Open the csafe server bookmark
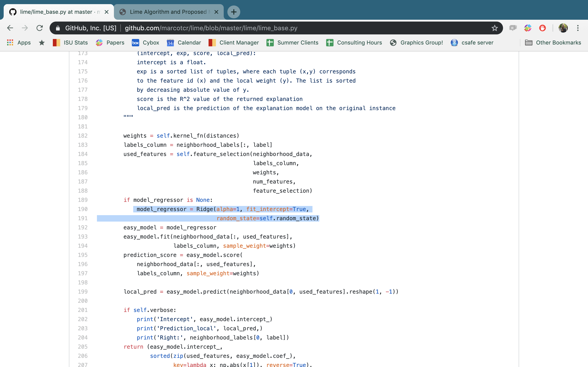The width and height of the screenshot is (588, 367). pyautogui.click(x=472, y=43)
